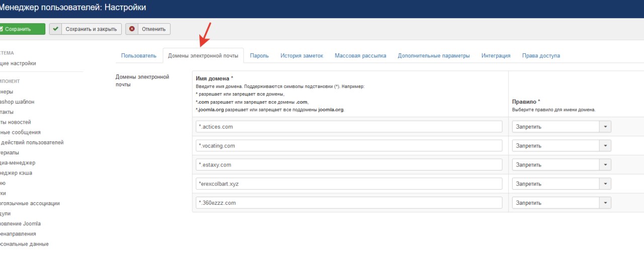644x253 pixels.
Task: Open sidebar link ending with 'язычные ассоциации'
Action: pos(30,203)
